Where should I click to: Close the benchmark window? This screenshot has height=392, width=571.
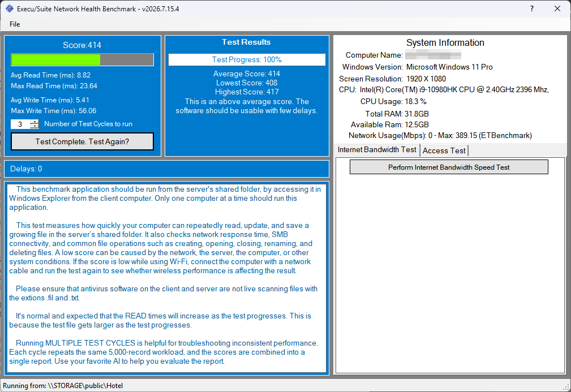pyautogui.click(x=557, y=8)
